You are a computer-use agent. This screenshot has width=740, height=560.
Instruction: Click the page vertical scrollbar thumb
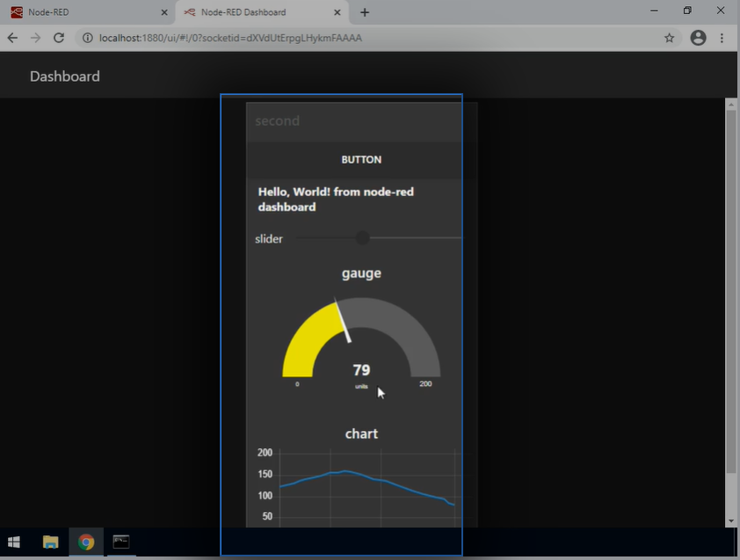click(730, 290)
